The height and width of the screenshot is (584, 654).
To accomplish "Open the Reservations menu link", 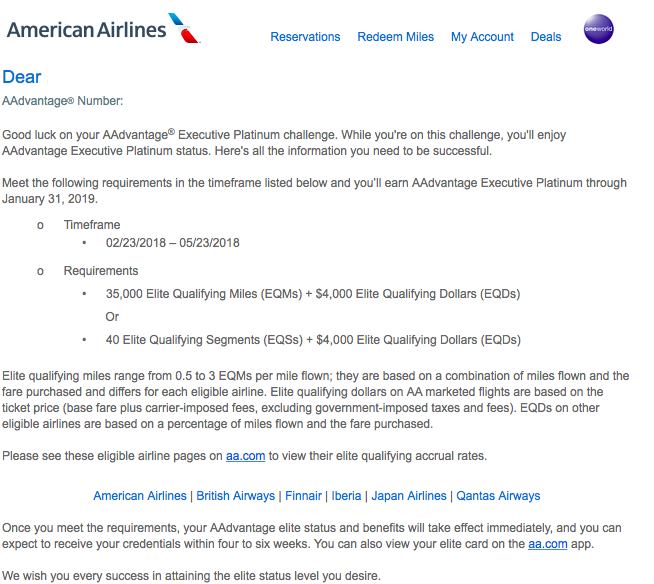I will coord(305,37).
